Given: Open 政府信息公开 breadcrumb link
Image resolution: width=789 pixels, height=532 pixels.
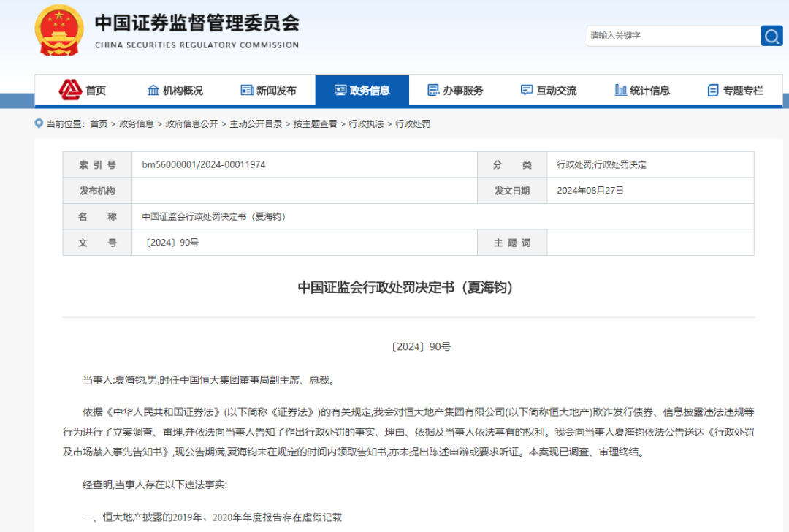Looking at the screenshot, I should pyautogui.click(x=191, y=123).
